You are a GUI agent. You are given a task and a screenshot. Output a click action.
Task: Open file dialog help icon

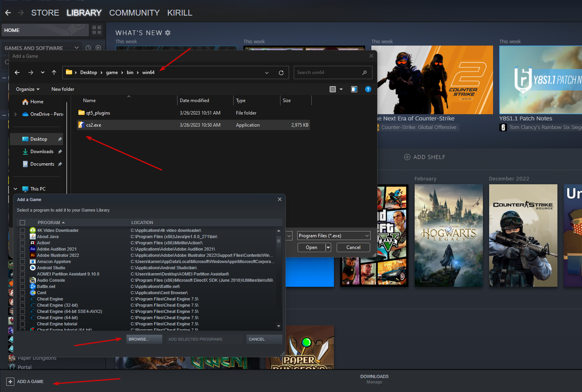(x=368, y=89)
